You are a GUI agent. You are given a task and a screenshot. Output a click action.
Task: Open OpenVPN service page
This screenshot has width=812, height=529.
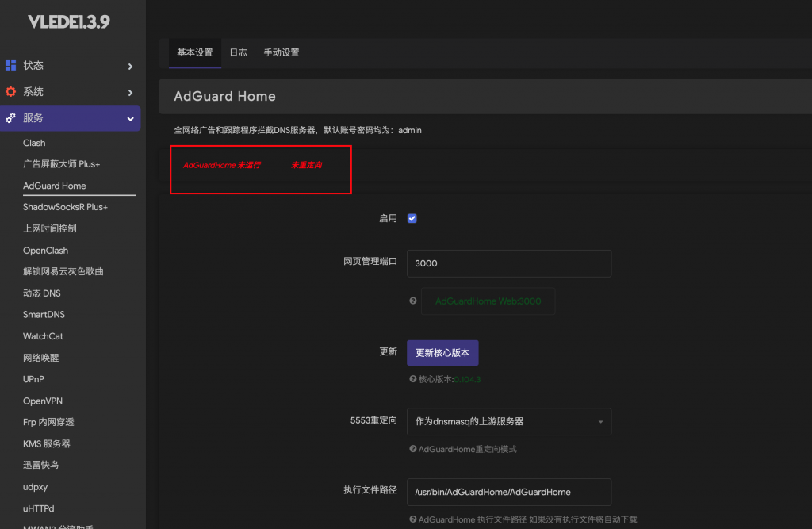click(x=43, y=401)
